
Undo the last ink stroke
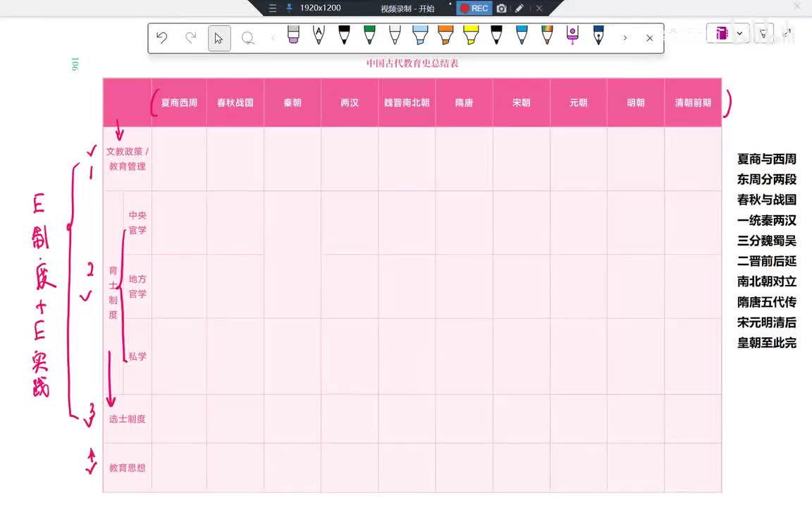pos(162,38)
